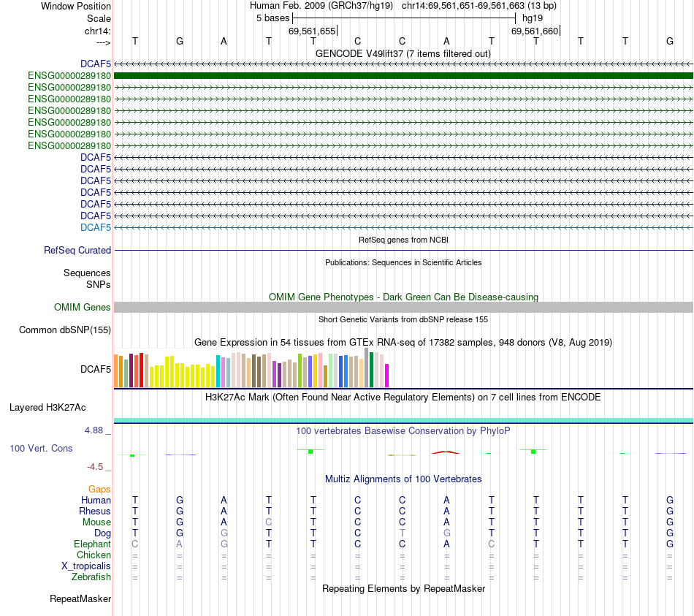Open 'Short Genetic Variants from dbSNP release 155'
Screen dimensions: 694x616
point(403,319)
